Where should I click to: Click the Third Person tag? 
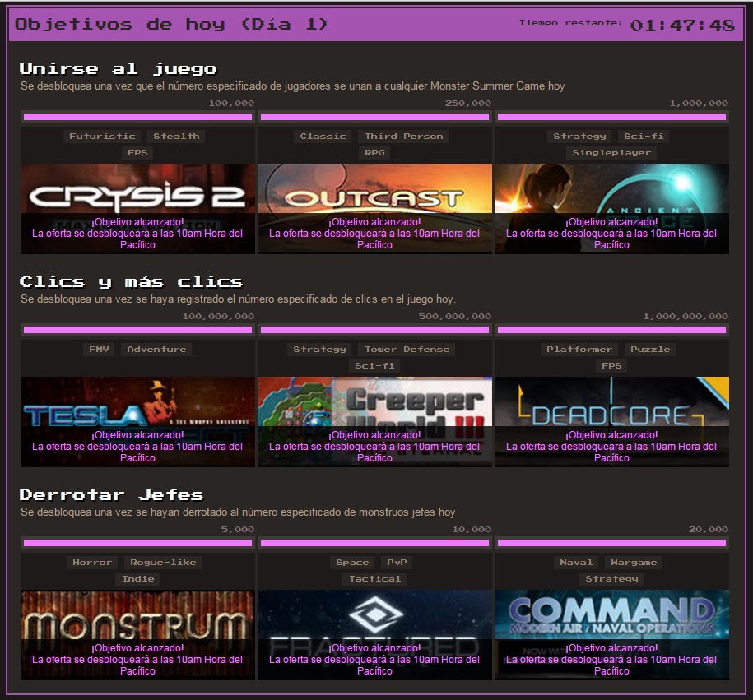coord(404,137)
